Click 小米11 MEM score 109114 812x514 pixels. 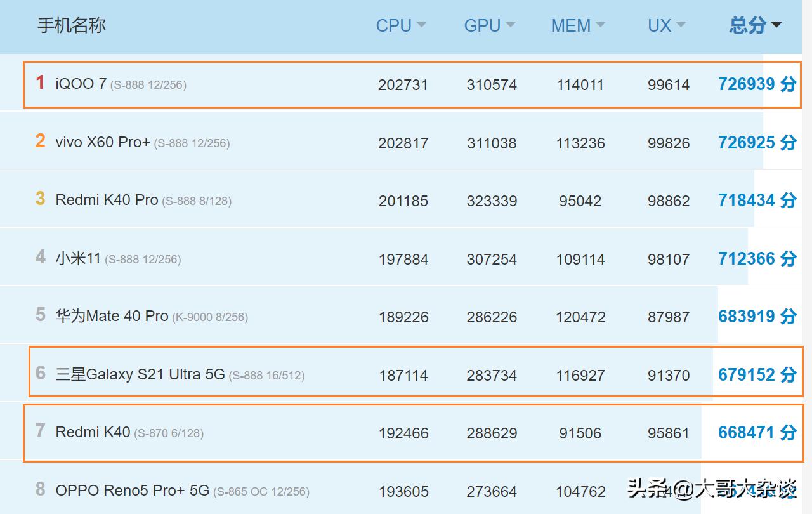[x=580, y=259]
